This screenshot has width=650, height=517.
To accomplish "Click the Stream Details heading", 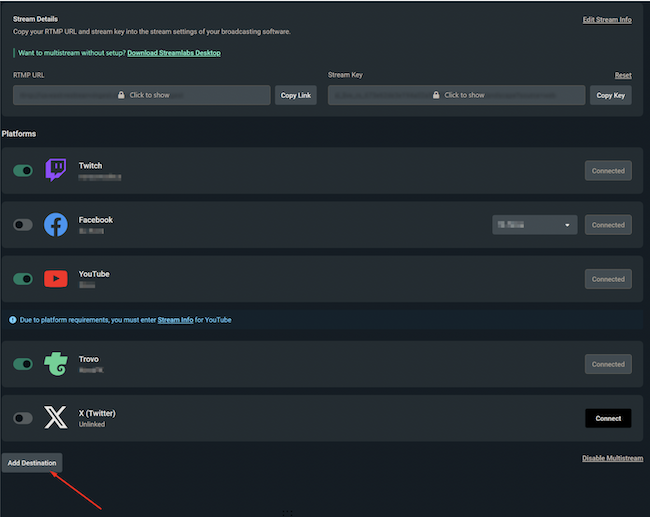I will pyautogui.click(x=35, y=19).
